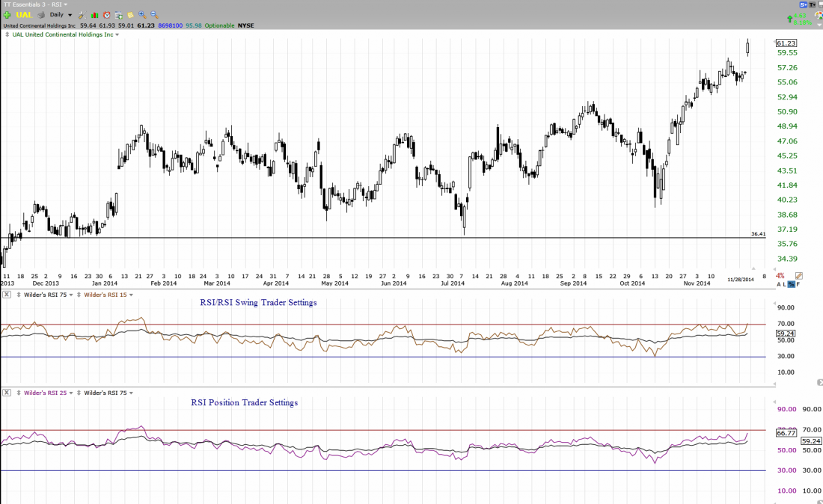The width and height of the screenshot is (823, 504).
Task: Click the bar chart type icon
Action: [95, 15]
